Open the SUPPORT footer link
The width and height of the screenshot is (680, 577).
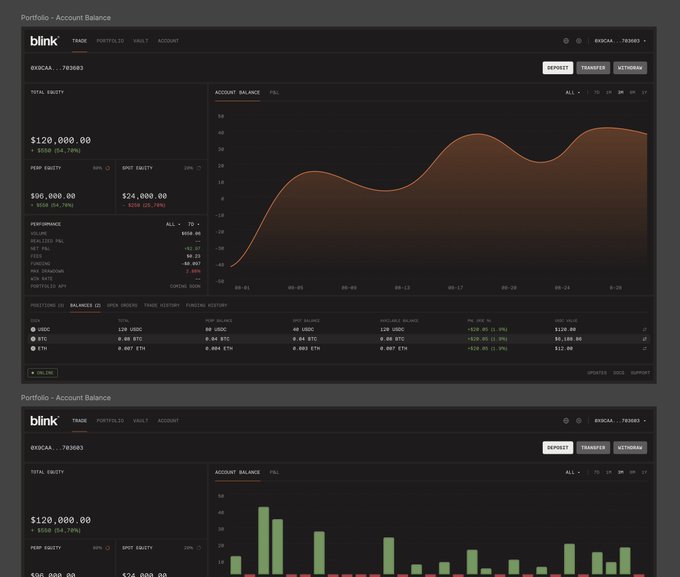pyautogui.click(x=640, y=373)
